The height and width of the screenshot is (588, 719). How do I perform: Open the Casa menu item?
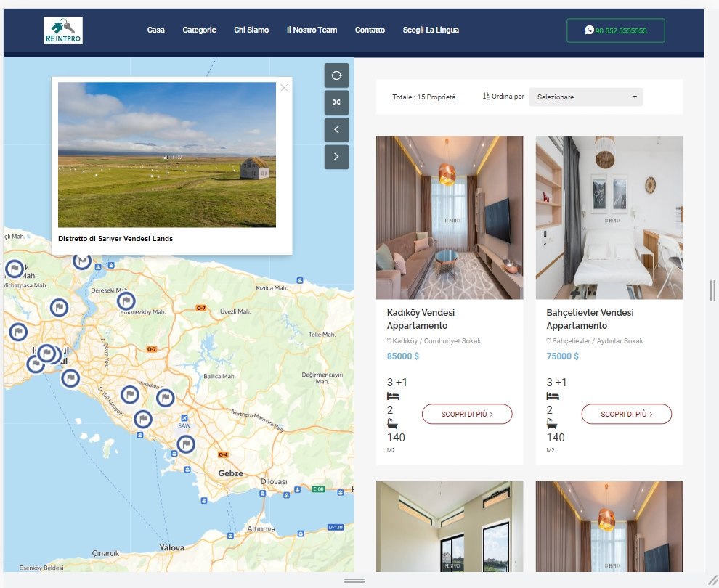[x=156, y=30]
